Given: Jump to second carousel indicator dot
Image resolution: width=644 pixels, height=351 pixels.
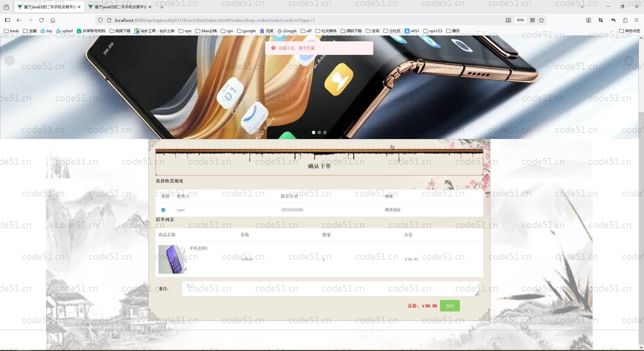Looking at the screenshot, I should coord(319,132).
